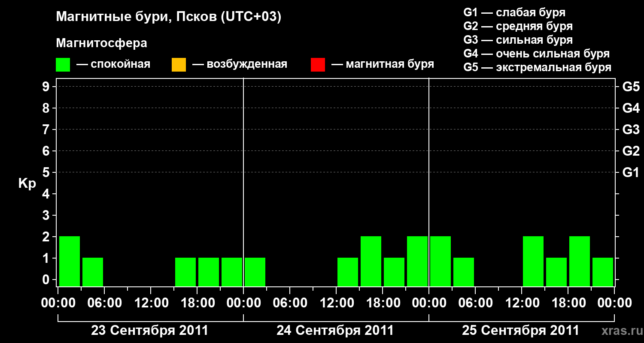Screen dimensions: 644x343
Task: Click 'G4 — очень сильная буря' legend line
Action: 536,54
